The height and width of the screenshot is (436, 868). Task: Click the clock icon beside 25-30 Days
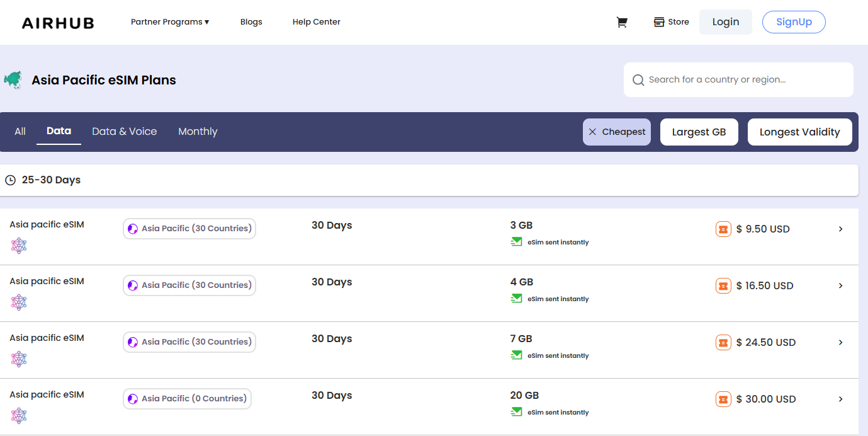click(10, 180)
